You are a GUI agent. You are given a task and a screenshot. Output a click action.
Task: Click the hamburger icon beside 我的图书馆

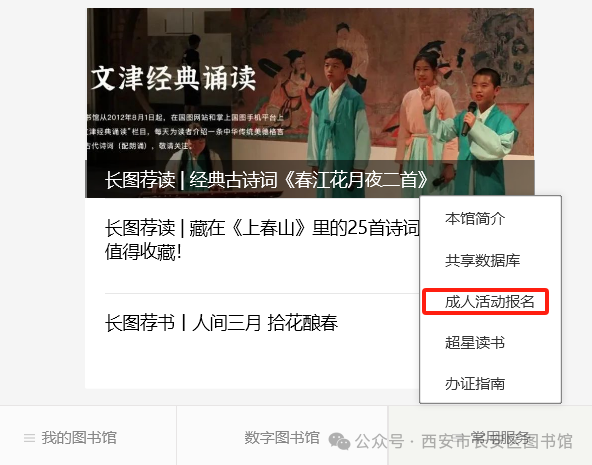pos(29,438)
